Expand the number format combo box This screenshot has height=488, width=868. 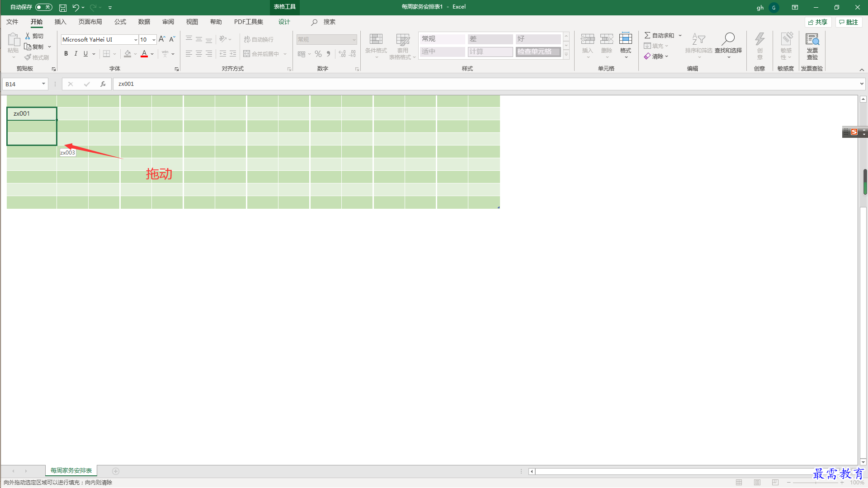coord(354,40)
